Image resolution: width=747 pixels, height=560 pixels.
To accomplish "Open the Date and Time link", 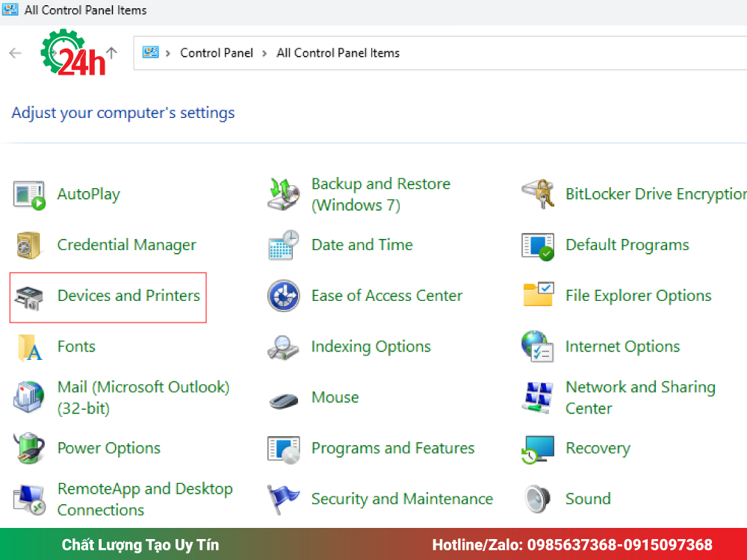I will (x=362, y=245).
